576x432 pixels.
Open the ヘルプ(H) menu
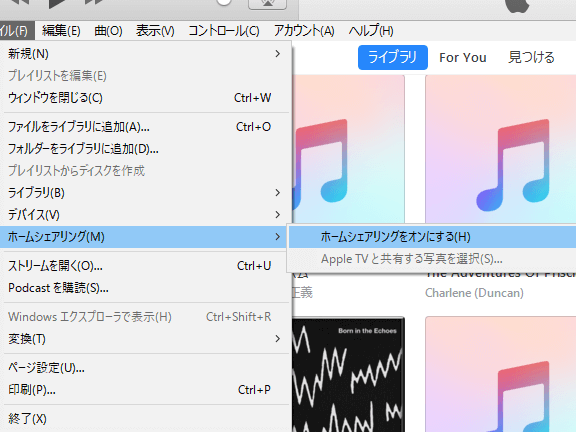371,30
